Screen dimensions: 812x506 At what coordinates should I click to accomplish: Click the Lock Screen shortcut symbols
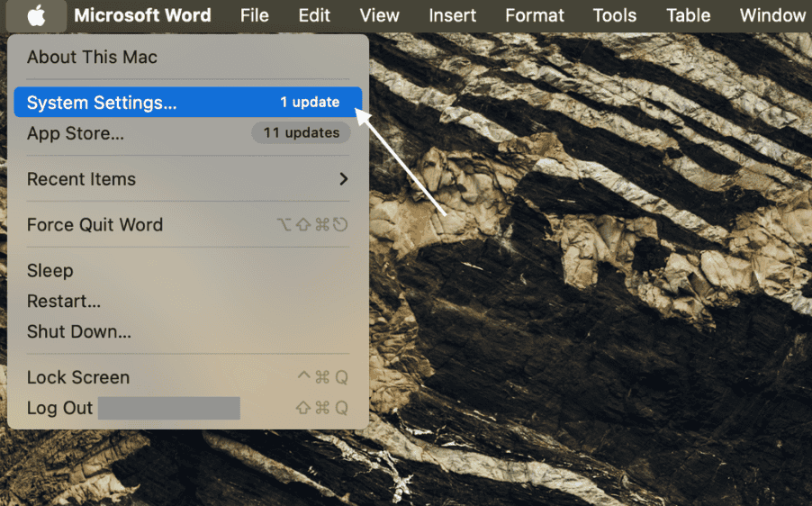point(322,377)
